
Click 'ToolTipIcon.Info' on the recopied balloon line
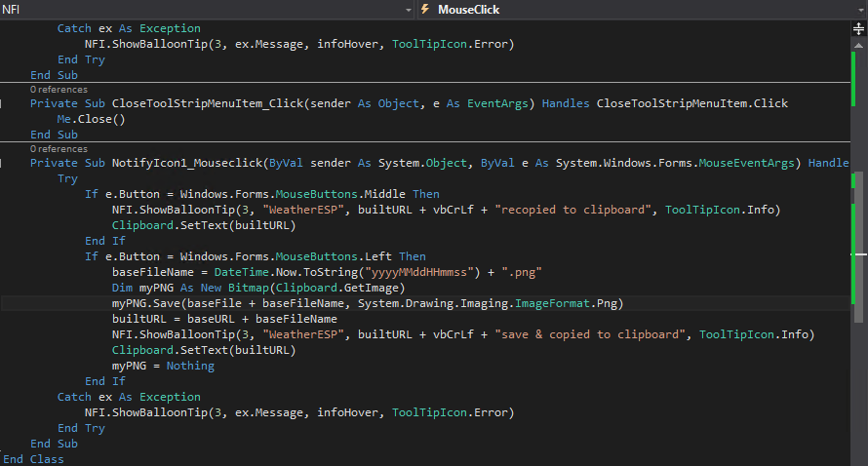[x=719, y=210]
